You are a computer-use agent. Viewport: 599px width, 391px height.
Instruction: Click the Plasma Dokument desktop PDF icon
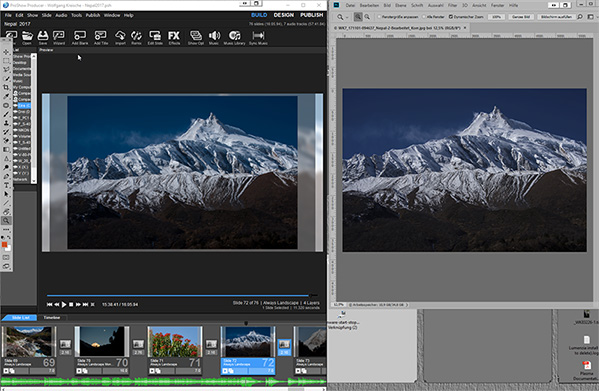(587, 365)
